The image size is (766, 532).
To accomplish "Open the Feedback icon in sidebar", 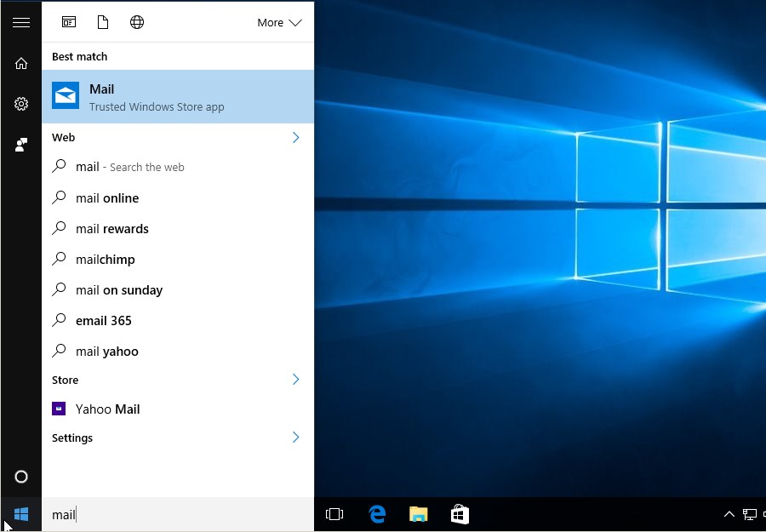I will (x=21, y=145).
